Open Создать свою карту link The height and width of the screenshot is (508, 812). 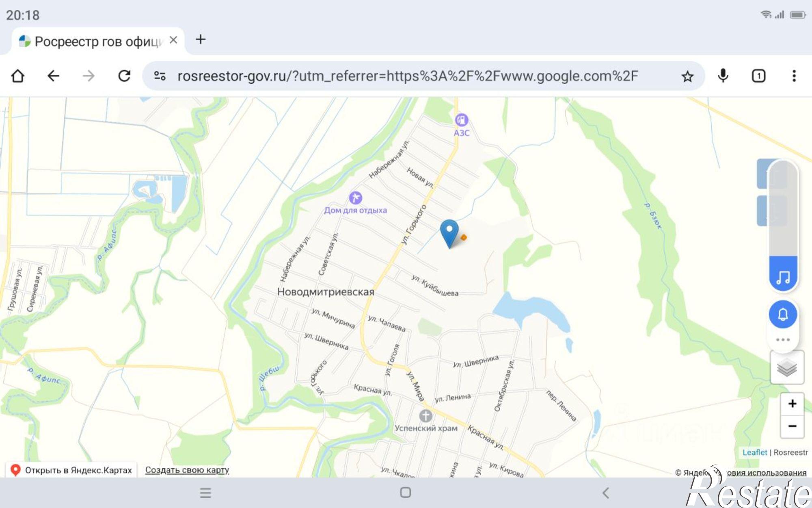coord(187,470)
